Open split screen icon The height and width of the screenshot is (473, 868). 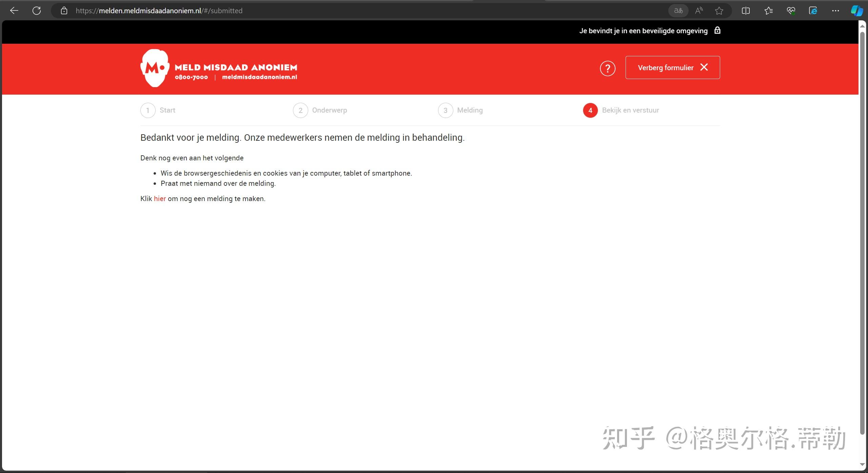pyautogui.click(x=746, y=11)
